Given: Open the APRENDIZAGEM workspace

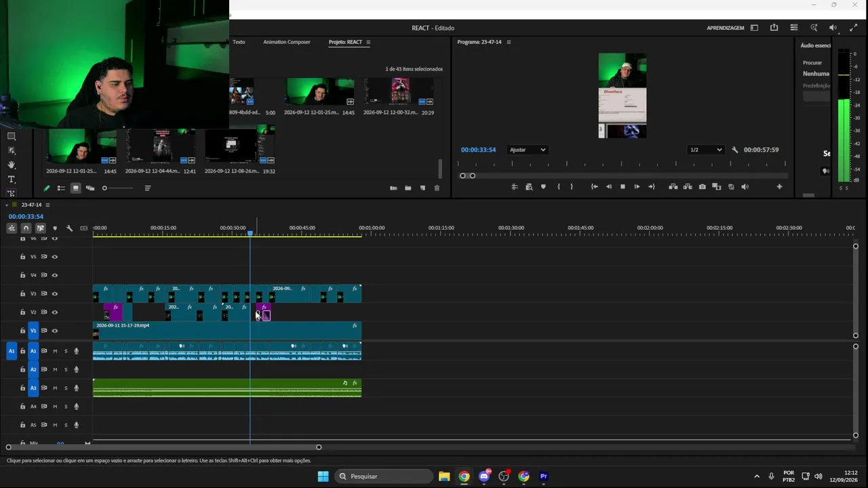Looking at the screenshot, I should pos(726,28).
